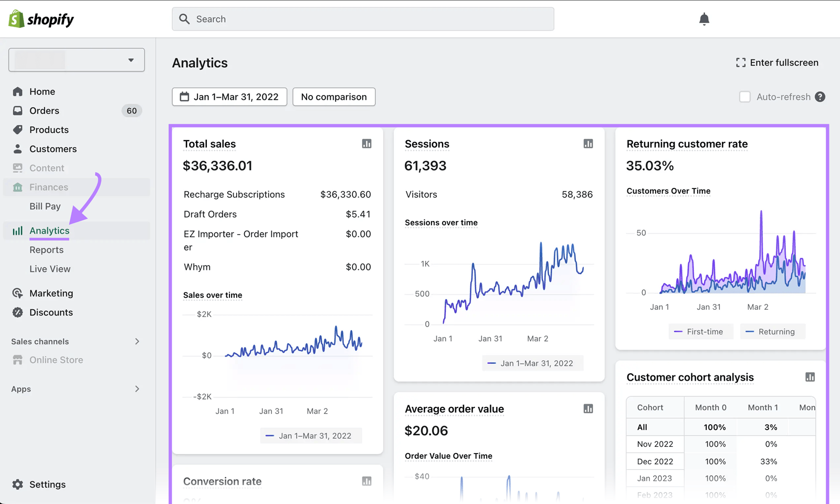Image resolution: width=840 pixels, height=504 pixels.
Task: Open the Conversion rate report icon
Action: tap(366, 480)
